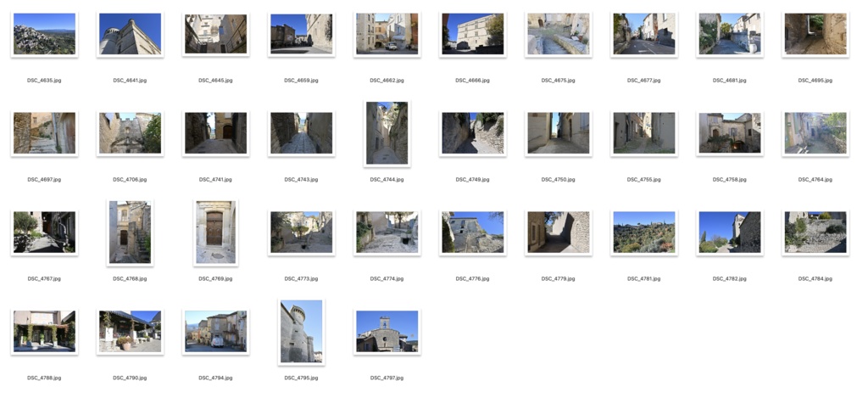868x420 pixels.
Task: Select the DSC_4695.jpg thumbnail
Action: click(x=815, y=34)
